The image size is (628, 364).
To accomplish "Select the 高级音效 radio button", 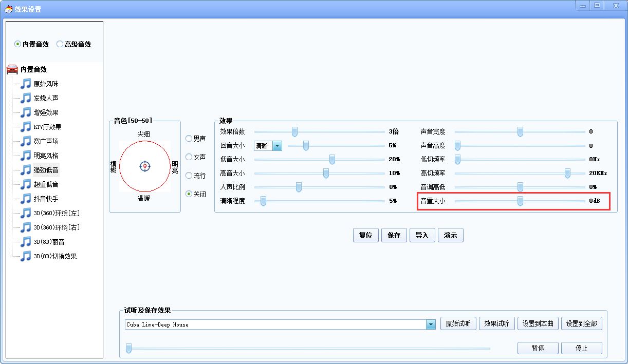I will pos(60,44).
